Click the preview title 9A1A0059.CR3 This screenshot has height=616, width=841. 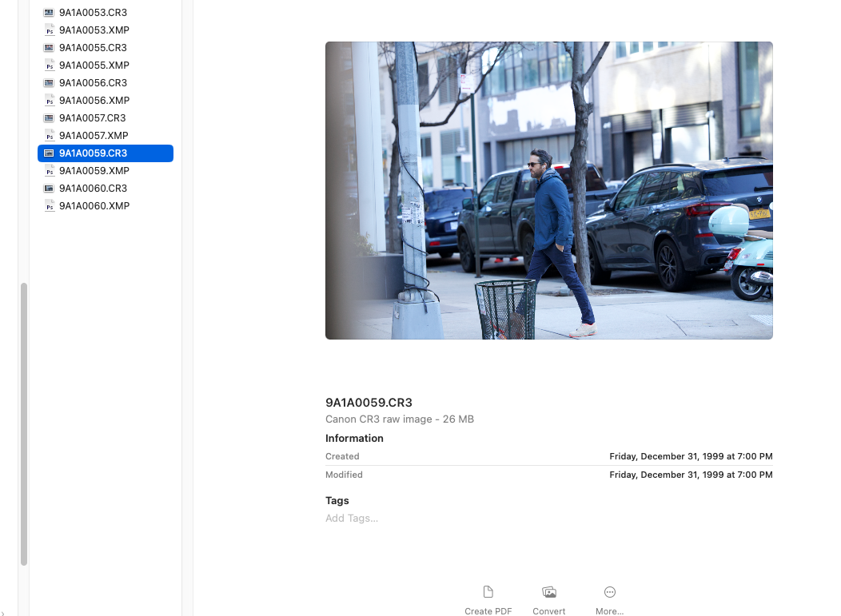pyautogui.click(x=369, y=403)
